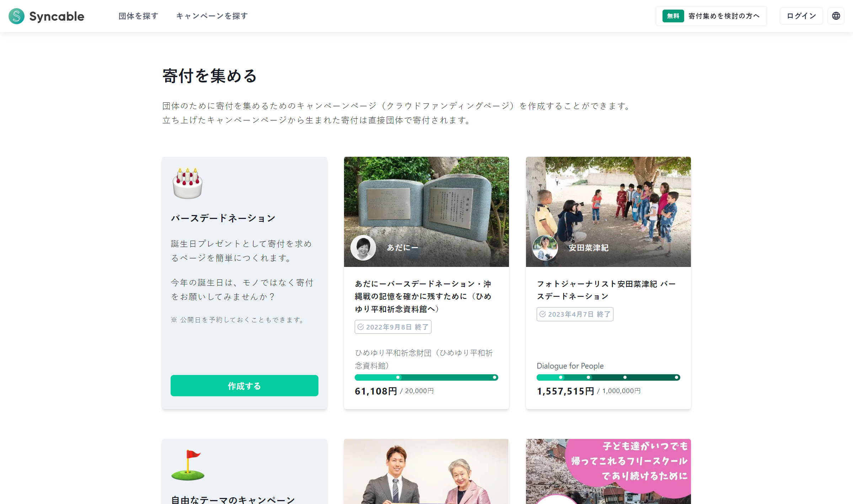
Task: Click the check icon beside 2022年9月8日 終了
Action: [361, 327]
